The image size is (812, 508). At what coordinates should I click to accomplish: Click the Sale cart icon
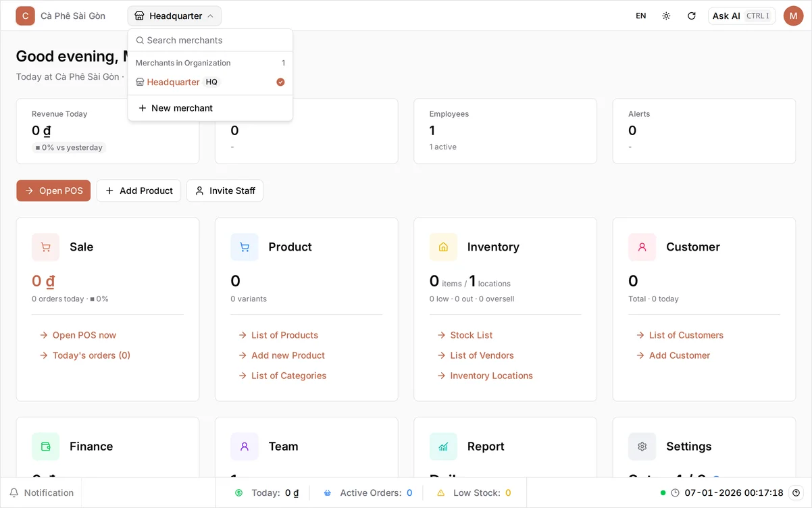tap(46, 247)
